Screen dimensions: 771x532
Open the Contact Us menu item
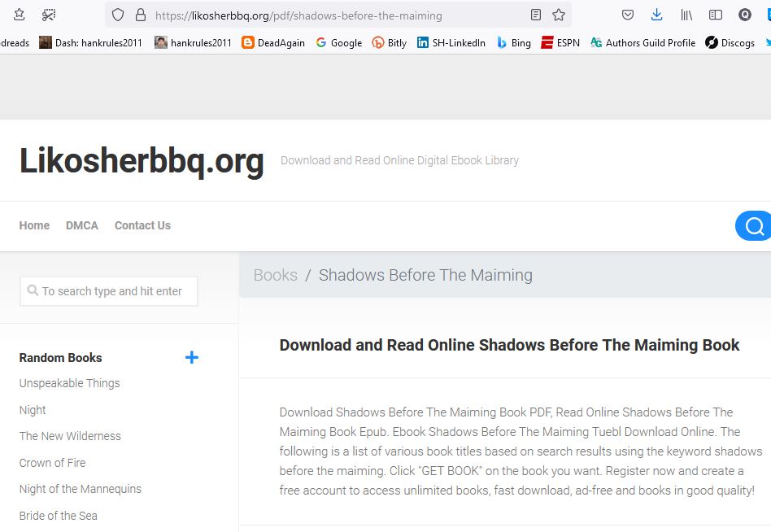click(x=142, y=225)
